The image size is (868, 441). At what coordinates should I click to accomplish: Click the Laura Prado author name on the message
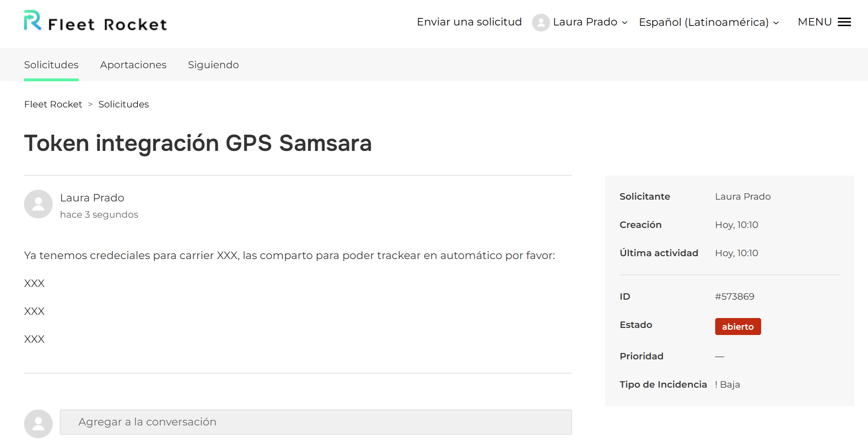click(92, 198)
